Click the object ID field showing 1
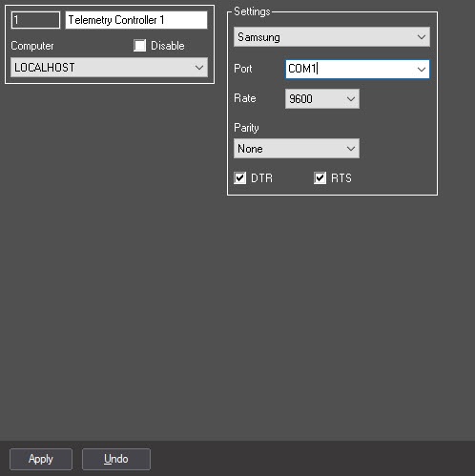Viewport: 475px width, 476px height. click(x=35, y=20)
